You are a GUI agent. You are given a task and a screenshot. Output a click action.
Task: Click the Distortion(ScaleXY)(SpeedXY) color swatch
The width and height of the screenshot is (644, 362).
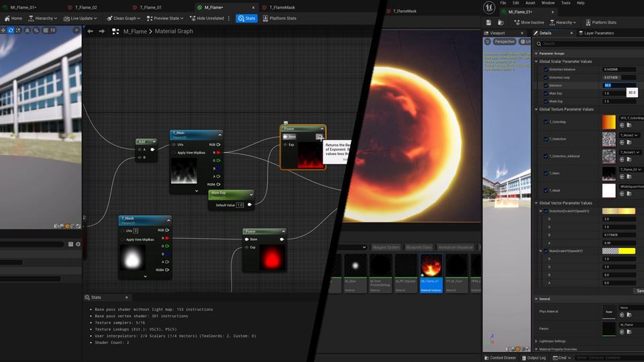pyautogui.click(x=619, y=211)
